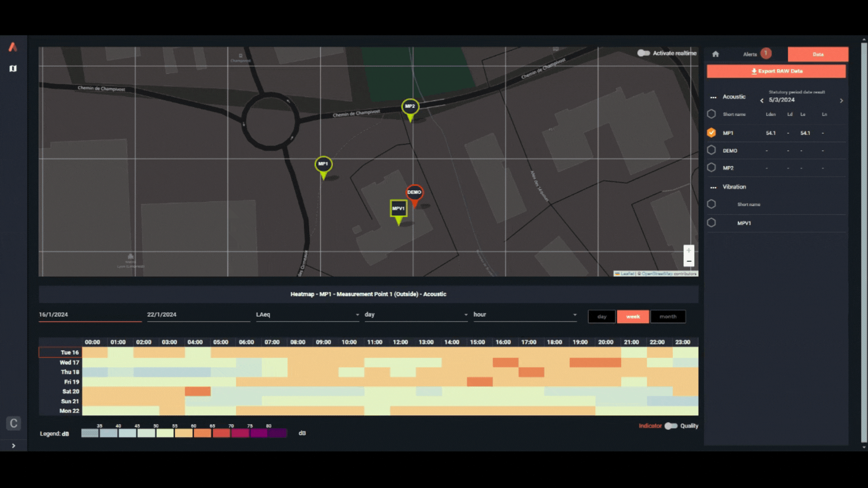This screenshot has width=868, height=488.
Task: Zoom in the map with plus
Action: pos(689,251)
